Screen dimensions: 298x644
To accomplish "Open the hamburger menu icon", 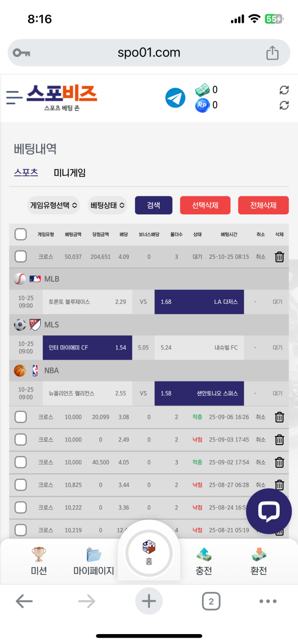I will click(15, 97).
